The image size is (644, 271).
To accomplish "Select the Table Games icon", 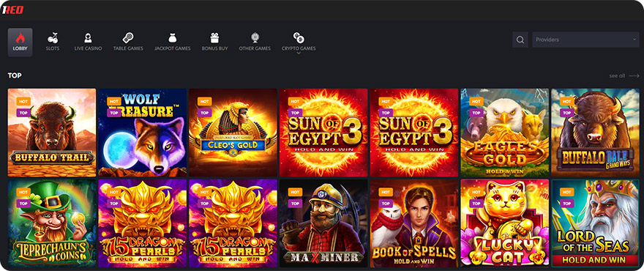I will point(128,38).
